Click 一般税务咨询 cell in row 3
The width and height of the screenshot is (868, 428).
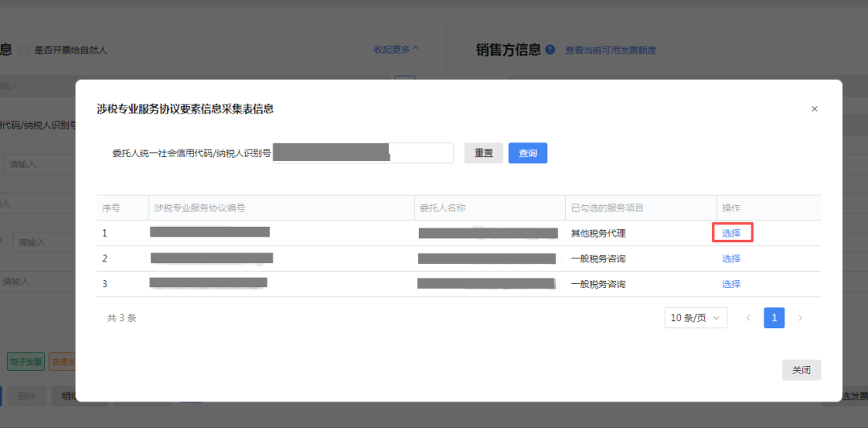point(599,285)
